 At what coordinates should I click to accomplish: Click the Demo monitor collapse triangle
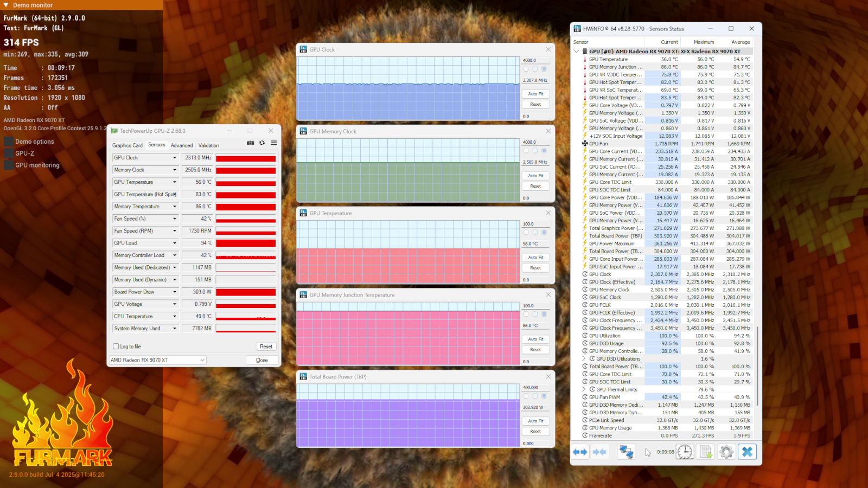(x=6, y=5)
